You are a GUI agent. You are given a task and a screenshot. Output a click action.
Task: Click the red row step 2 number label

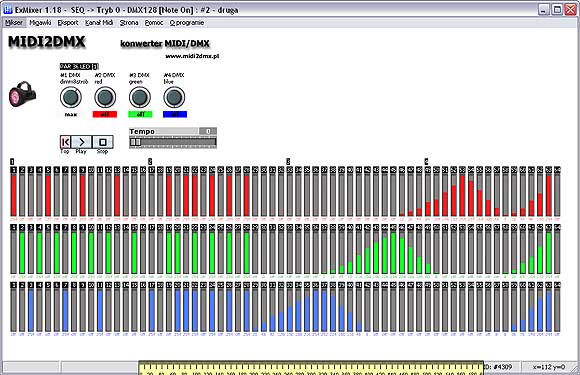click(22, 170)
